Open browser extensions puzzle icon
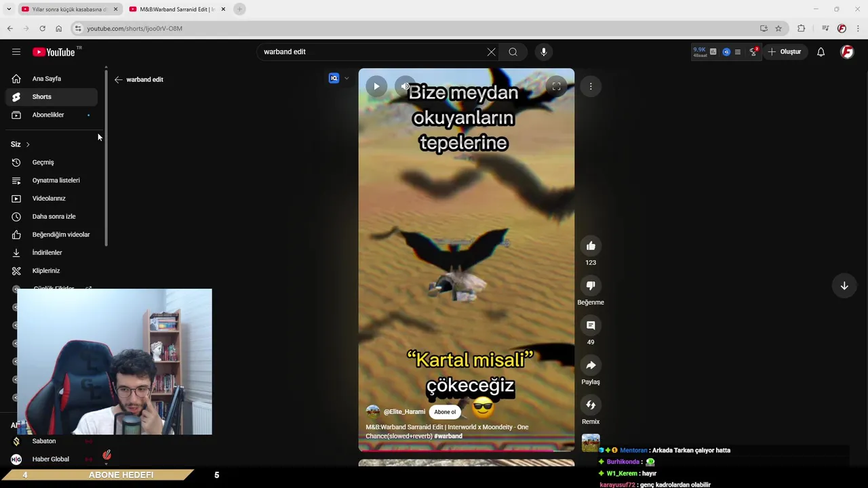Viewport: 868px width, 488px height. 802,28
